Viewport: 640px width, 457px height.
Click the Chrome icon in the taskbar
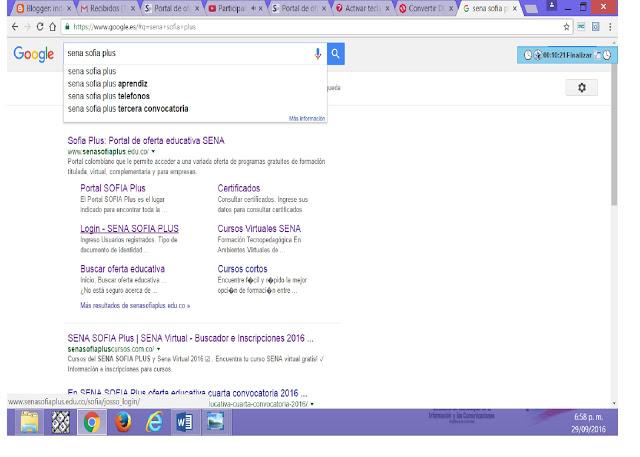tap(91, 422)
